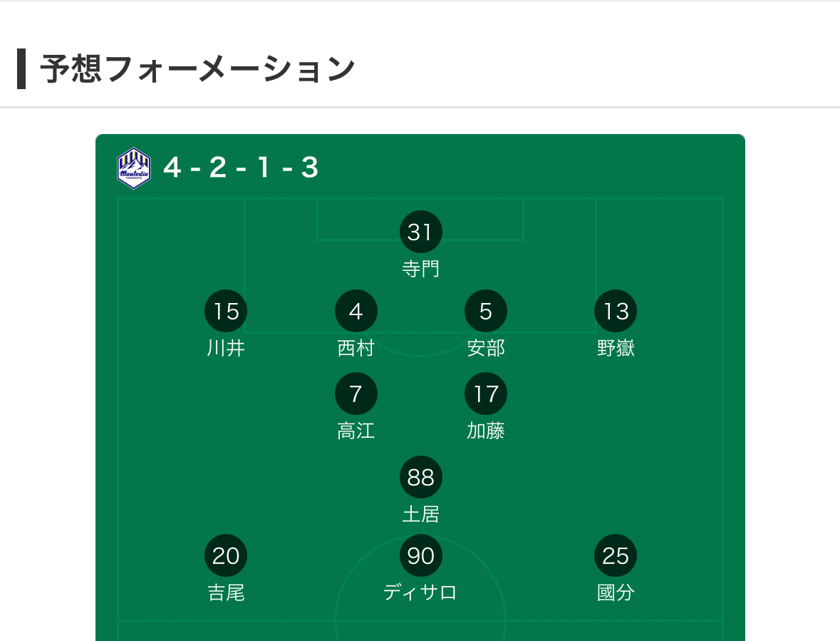This screenshot has height=641, width=840.
Task: Select player name 野嶽
Action: point(616,349)
